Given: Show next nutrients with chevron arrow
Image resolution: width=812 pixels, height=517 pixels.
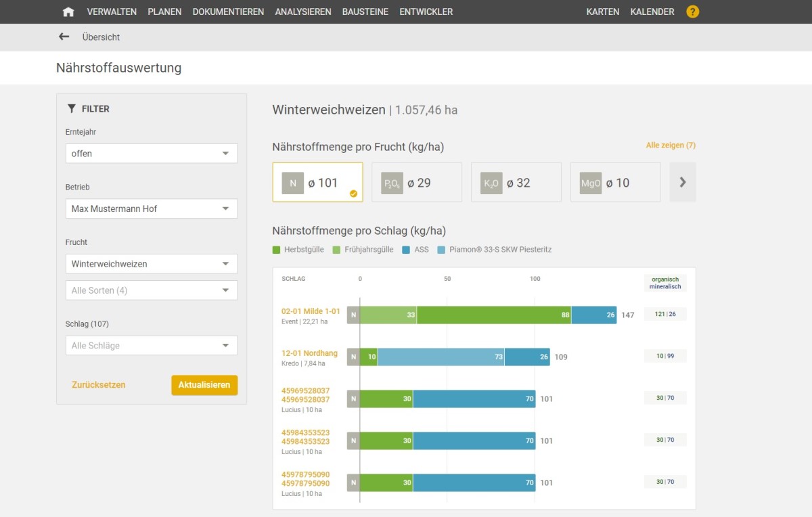Looking at the screenshot, I should coord(683,182).
